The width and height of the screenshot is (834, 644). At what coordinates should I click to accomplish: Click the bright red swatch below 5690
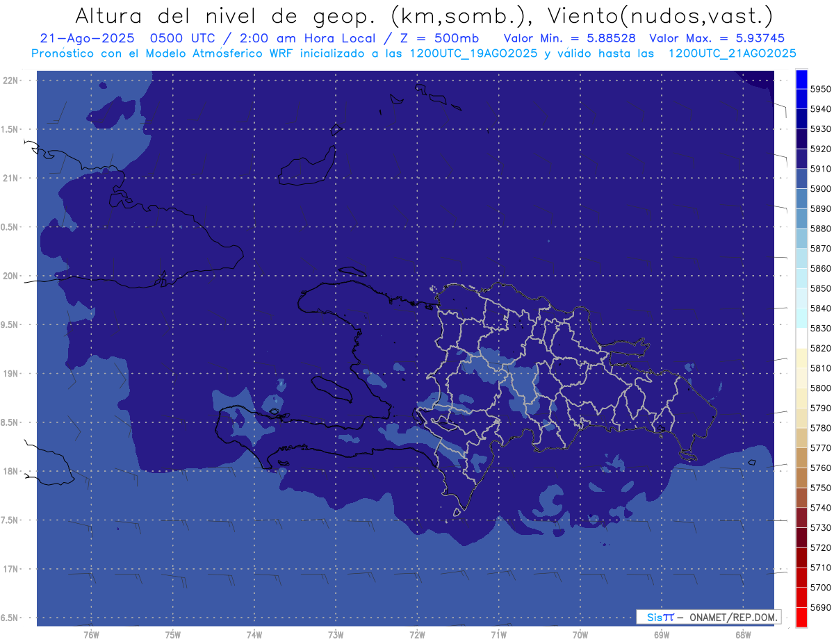click(801, 617)
